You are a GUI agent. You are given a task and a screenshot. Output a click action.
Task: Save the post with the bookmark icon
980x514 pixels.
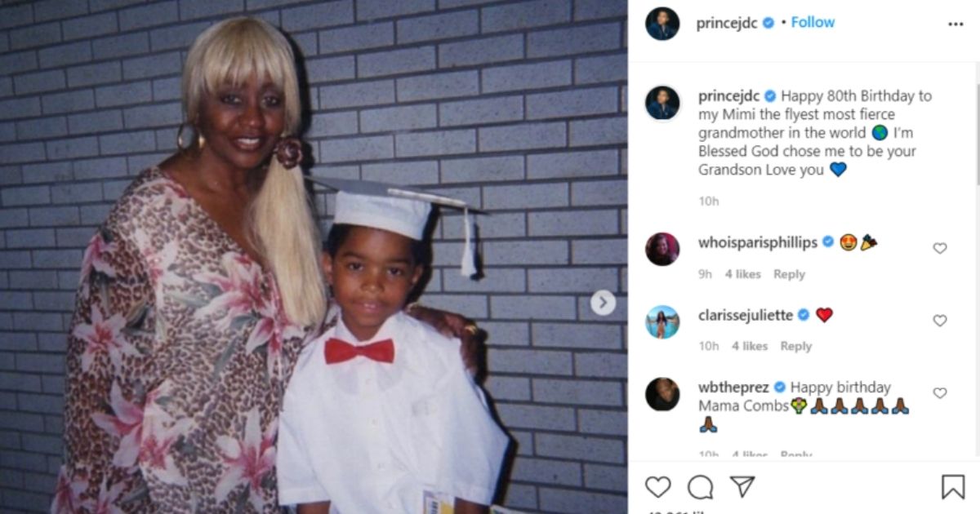(953, 487)
